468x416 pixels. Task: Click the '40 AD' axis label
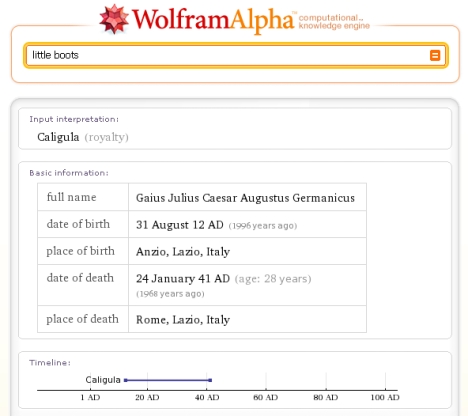click(207, 397)
